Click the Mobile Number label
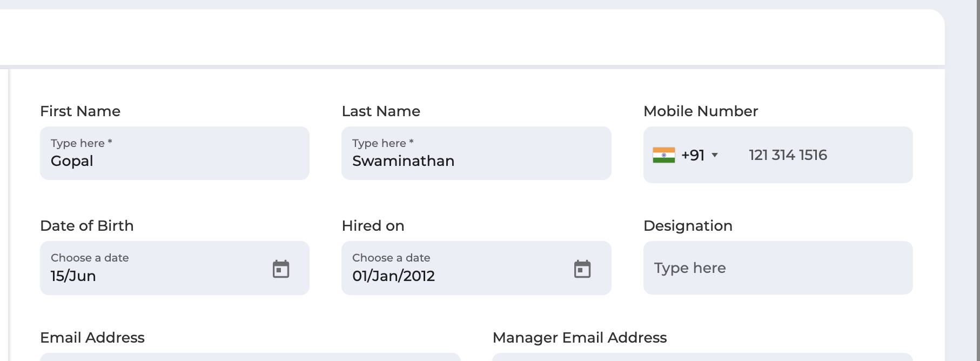 click(701, 111)
